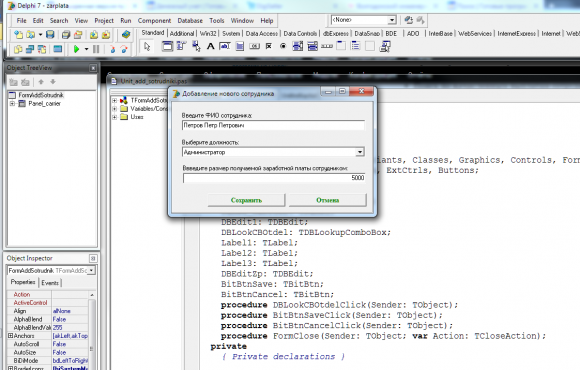This screenshot has height=370, width=580.
Task: Click the Save All toolbar icon
Action: click(x=66, y=35)
